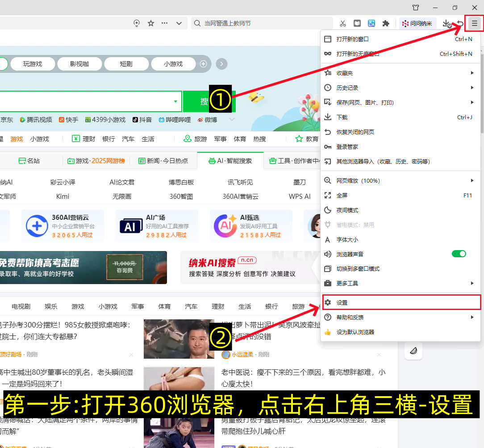Disable the 浏览器声音 sound switch
Viewport: 484px width, 448px height.
tap(459, 253)
